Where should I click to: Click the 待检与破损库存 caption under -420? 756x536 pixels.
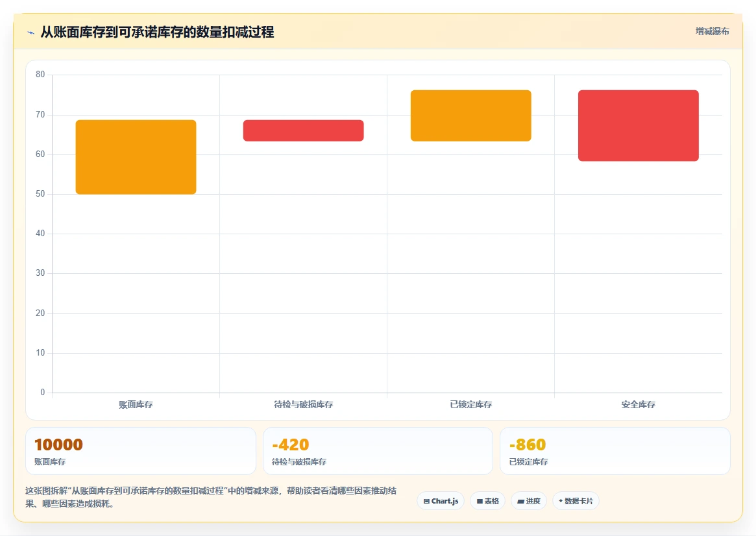[299, 462]
